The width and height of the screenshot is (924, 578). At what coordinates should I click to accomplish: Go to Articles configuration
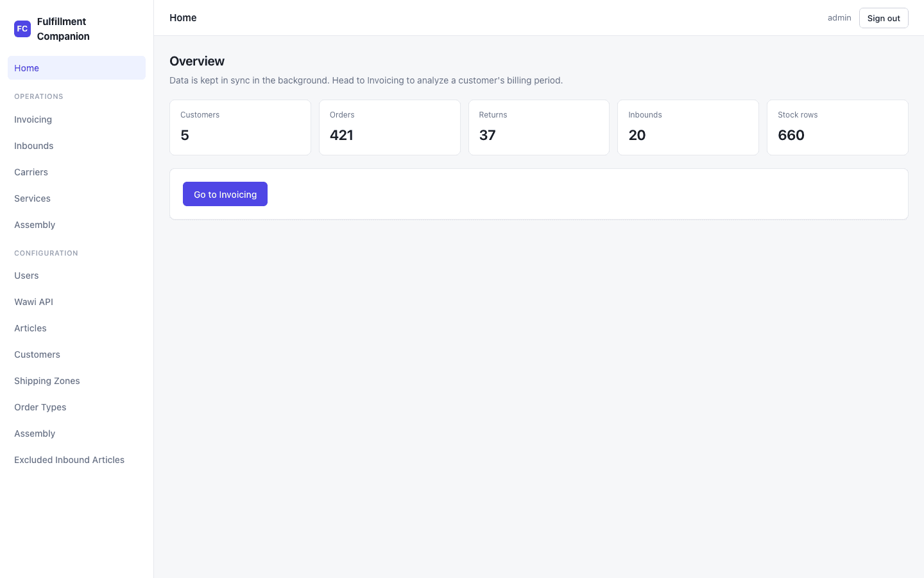76,328
